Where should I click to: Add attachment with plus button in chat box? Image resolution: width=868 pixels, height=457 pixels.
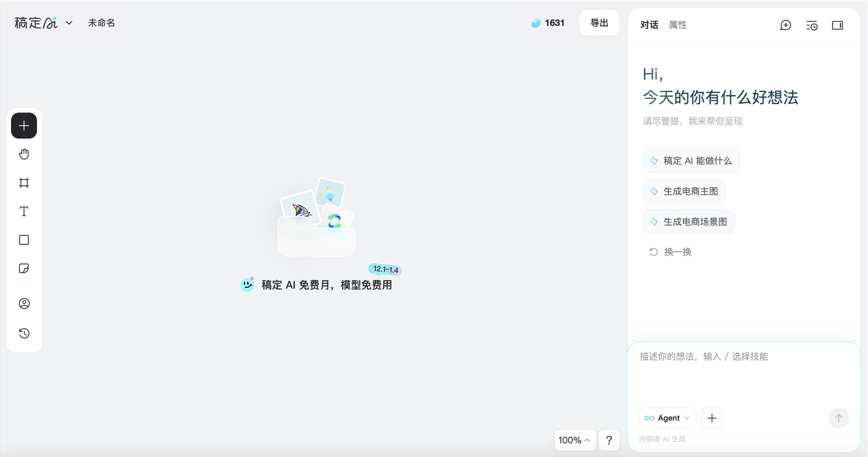[x=712, y=418]
